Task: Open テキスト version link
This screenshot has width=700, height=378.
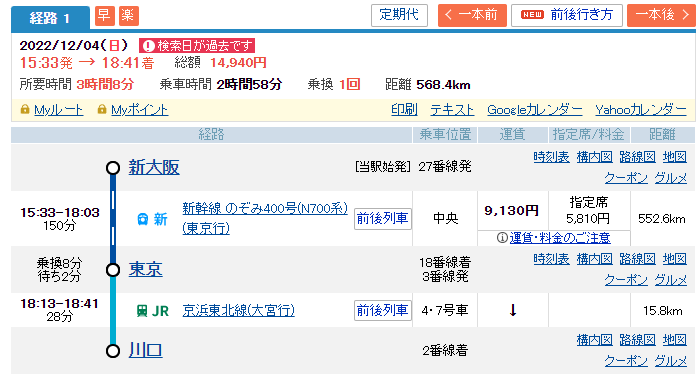Action: (x=452, y=110)
